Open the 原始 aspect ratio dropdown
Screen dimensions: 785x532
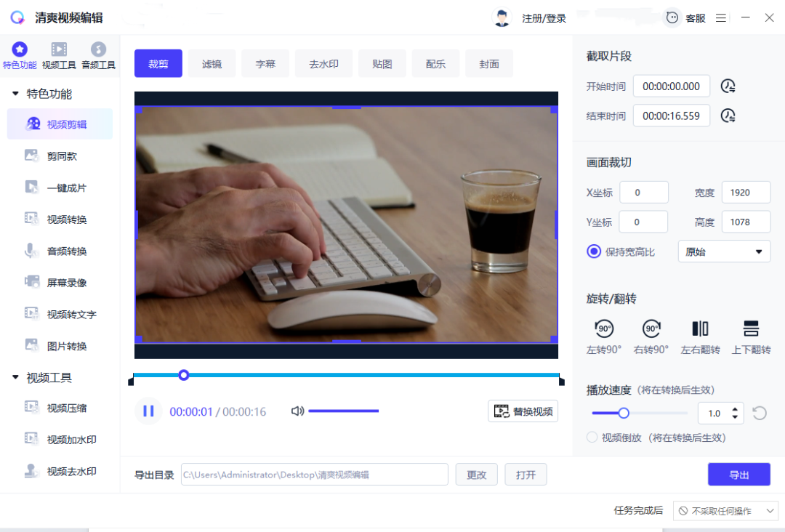723,251
